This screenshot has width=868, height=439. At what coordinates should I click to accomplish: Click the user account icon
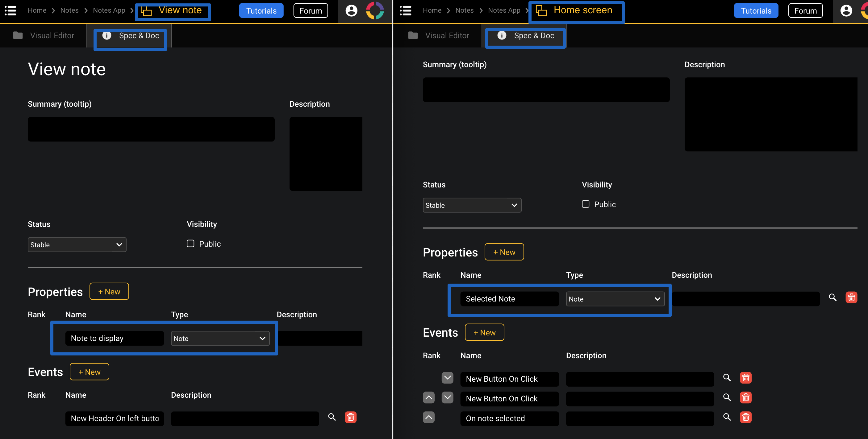[x=352, y=10]
